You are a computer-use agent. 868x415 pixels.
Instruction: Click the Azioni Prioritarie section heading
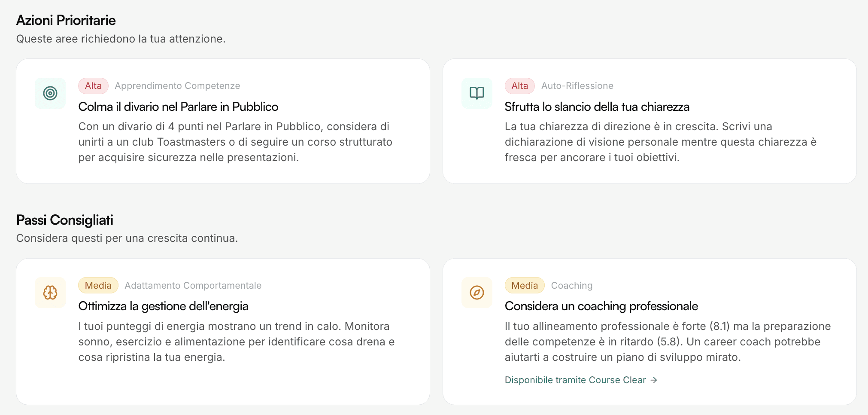66,20
